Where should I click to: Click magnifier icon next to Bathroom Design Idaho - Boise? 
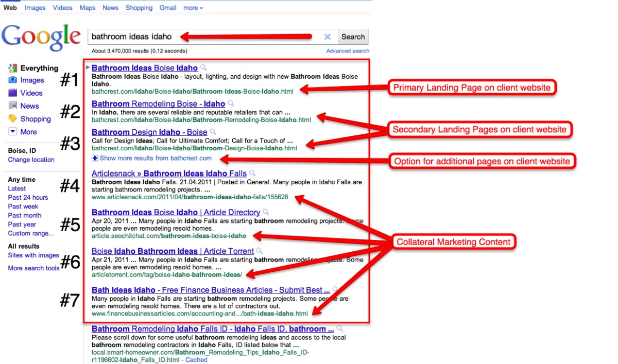coord(213,132)
